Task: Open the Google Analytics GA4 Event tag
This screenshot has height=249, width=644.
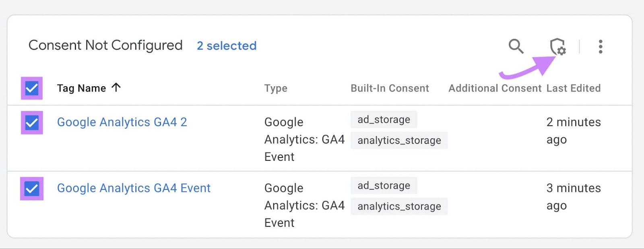Action: (134, 188)
